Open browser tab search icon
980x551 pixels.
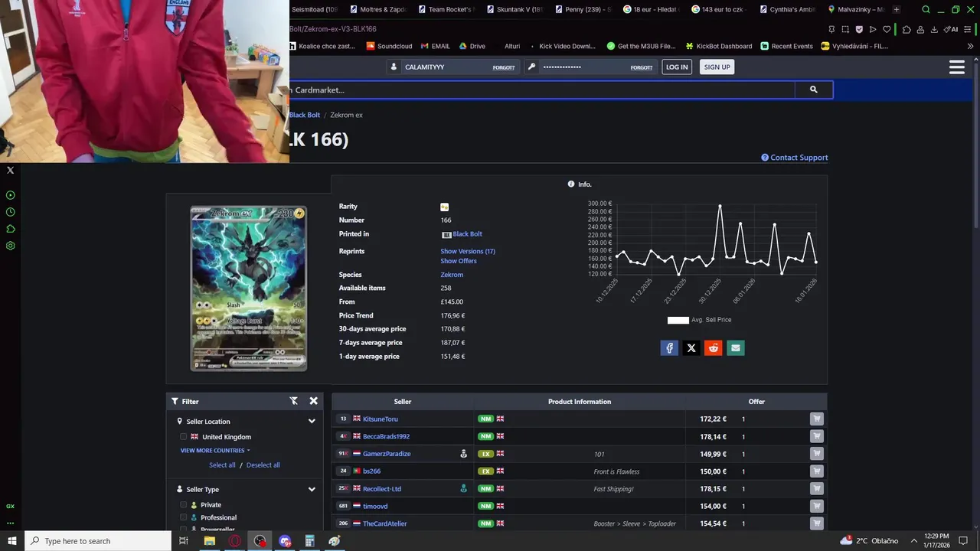[x=926, y=9]
